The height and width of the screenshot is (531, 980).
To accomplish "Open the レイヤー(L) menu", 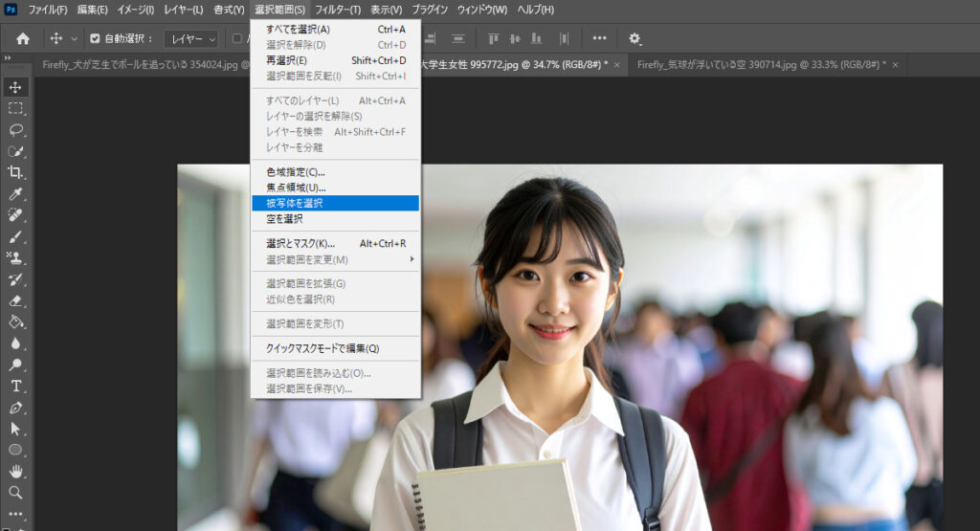I will 184,10.
